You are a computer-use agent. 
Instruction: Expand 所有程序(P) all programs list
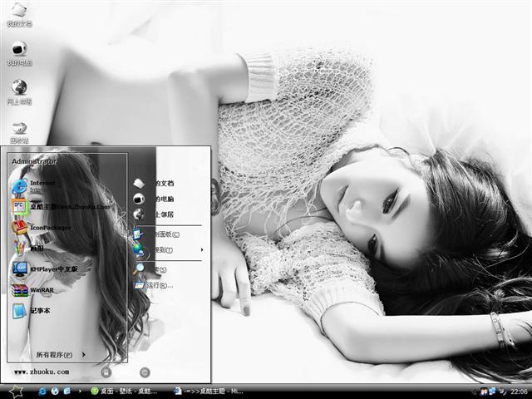click(x=61, y=355)
